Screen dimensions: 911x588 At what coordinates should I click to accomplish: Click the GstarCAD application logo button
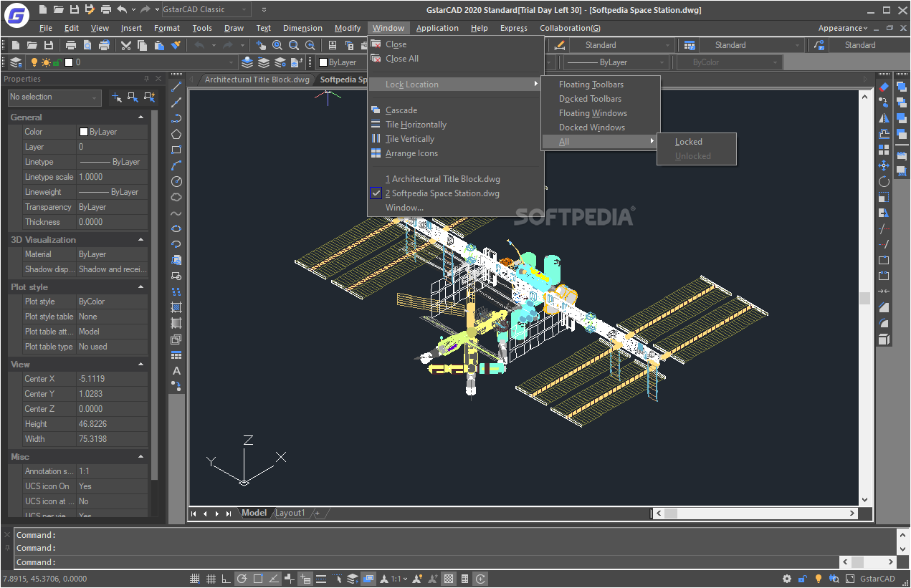(x=16, y=14)
